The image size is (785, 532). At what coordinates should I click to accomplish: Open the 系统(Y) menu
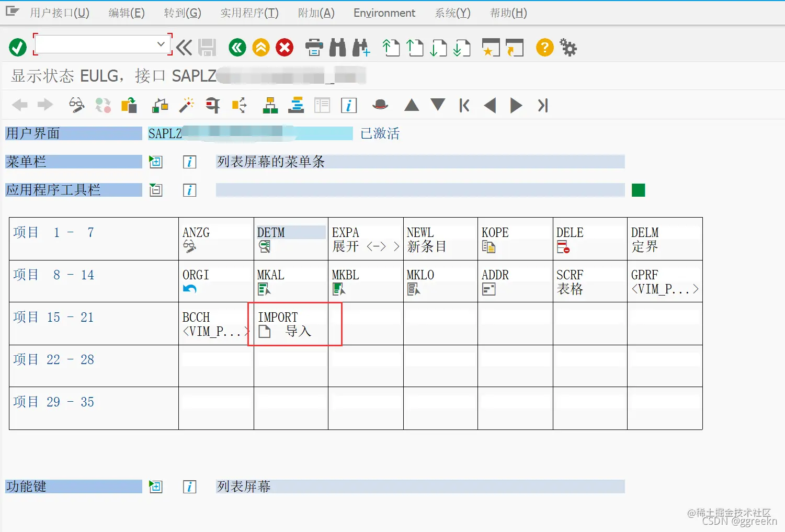point(451,13)
